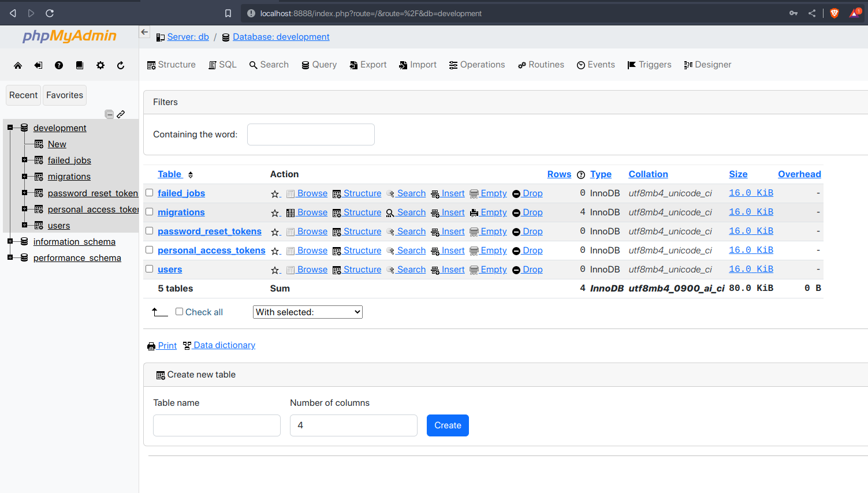868x493 pixels.
Task: Click the Table column sort arrows
Action: [191, 175]
